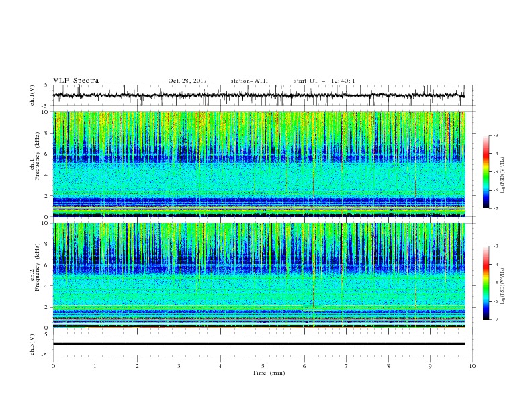The width and height of the screenshot is (532, 411).
Task: Click time axis tick label "1"
Action: (x=95, y=366)
